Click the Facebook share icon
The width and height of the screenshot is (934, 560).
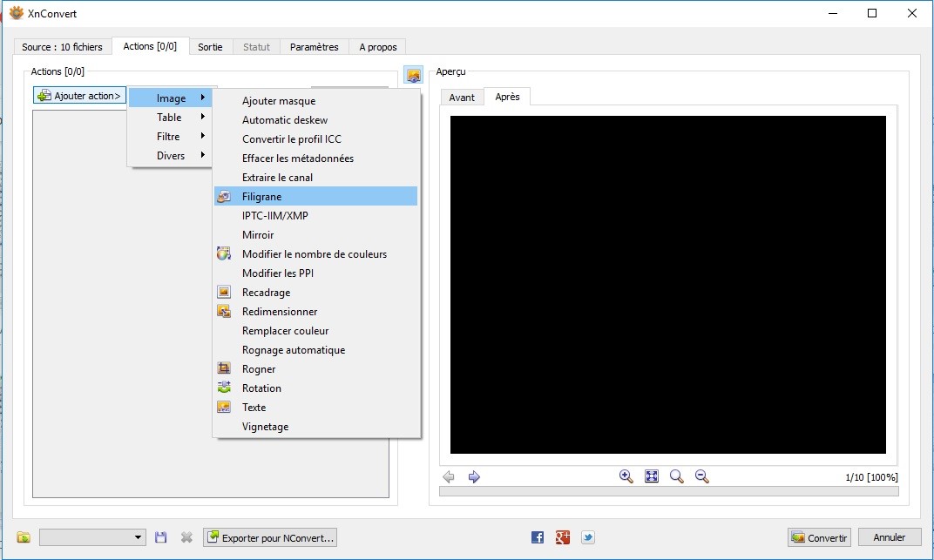[537, 537]
